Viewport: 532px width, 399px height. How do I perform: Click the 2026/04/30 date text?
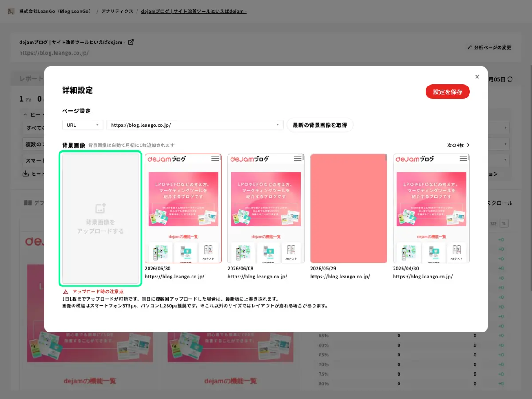(406, 268)
